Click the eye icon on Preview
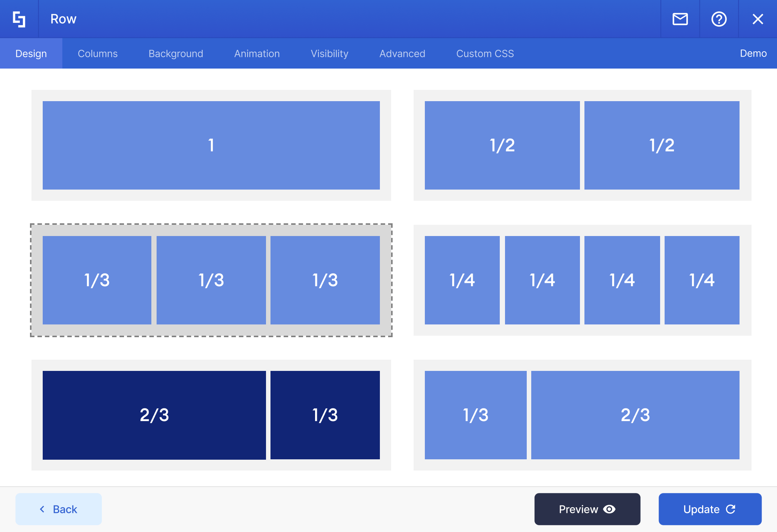Screen dimensions: 777x532 coord(610,509)
